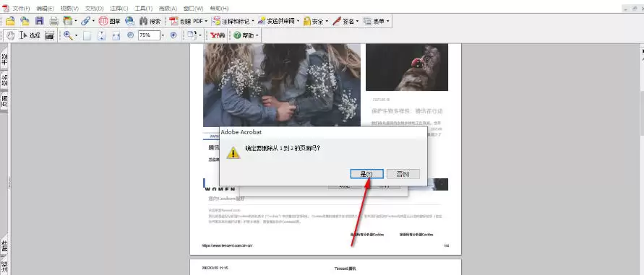Select the Hand tool
This screenshot has width=644, height=275.
point(10,35)
